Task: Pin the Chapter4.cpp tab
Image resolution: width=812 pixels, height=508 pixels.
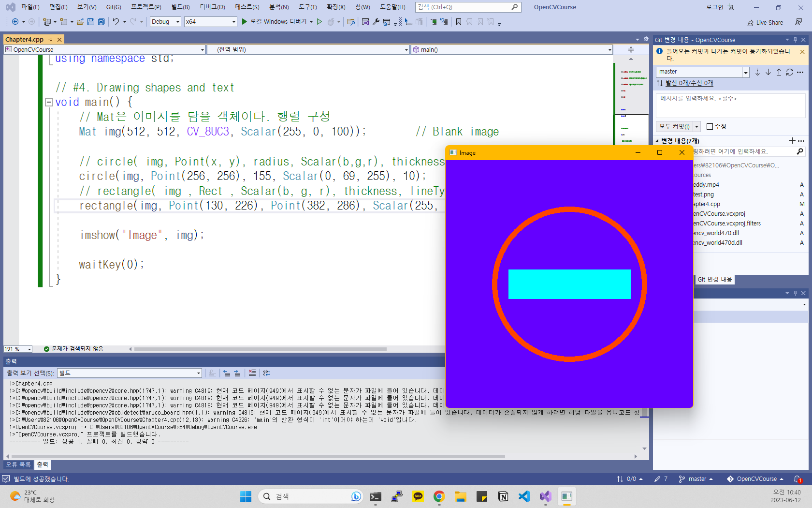Action: 50,40
